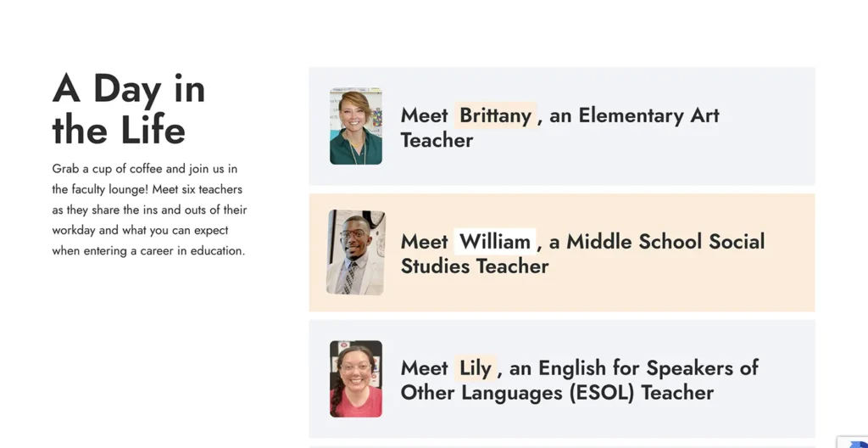Click the word 'Teacher' below Brittany's title

(437, 140)
